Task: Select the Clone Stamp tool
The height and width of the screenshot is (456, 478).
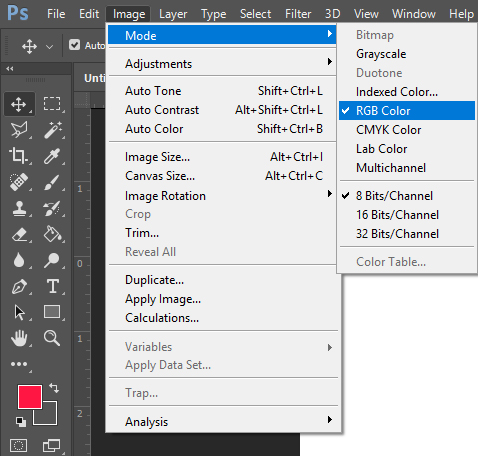Action: (x=19, y=209)
